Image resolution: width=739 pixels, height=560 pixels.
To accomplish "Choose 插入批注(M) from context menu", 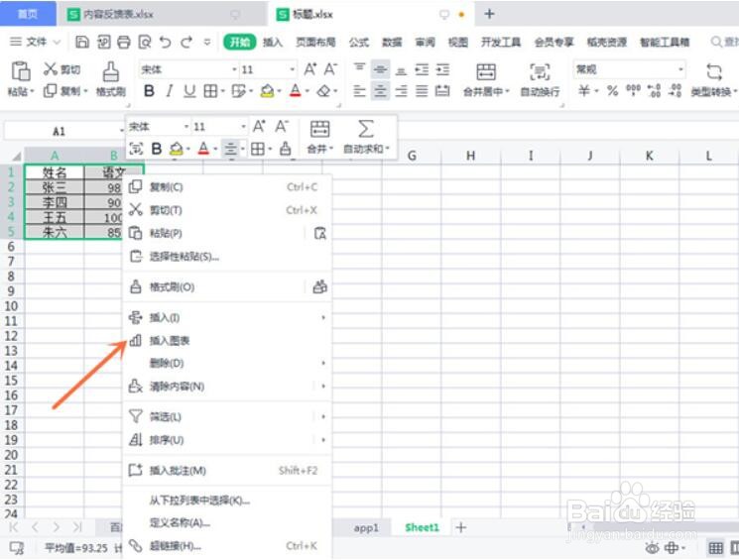I will pos(227,470).
